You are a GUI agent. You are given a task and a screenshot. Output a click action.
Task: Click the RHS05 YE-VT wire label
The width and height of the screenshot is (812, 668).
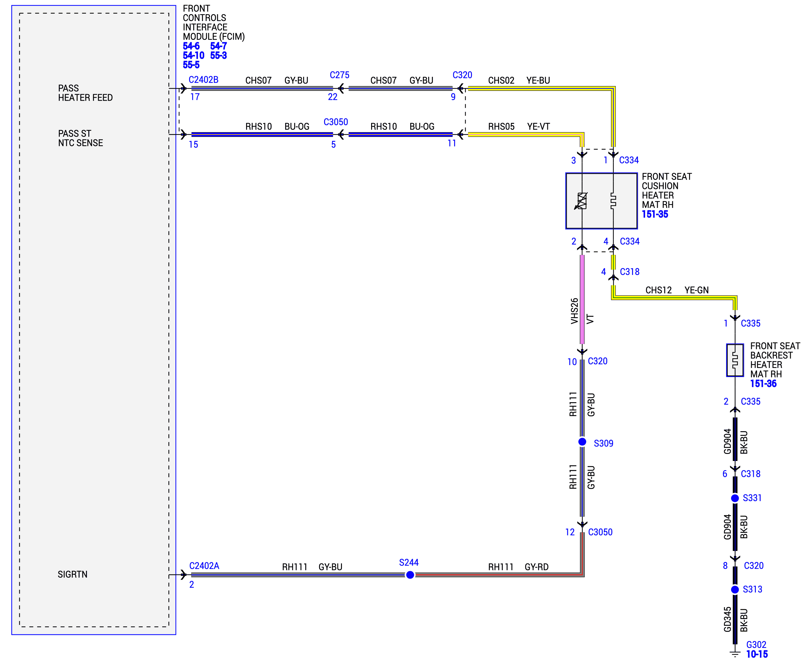click(519, 127)
